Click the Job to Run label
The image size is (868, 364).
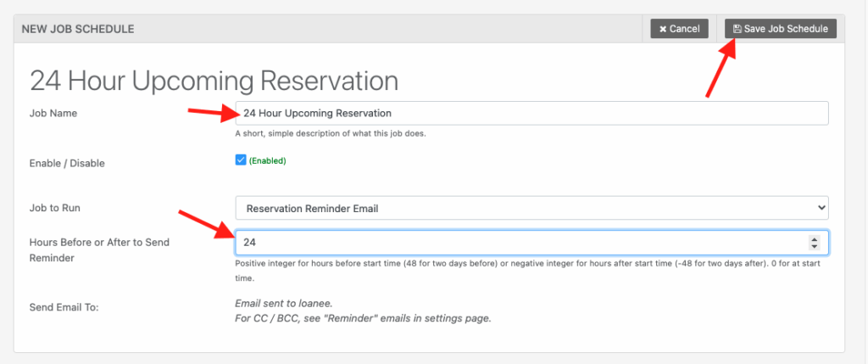pyautogui.click(x=55, y=207)
